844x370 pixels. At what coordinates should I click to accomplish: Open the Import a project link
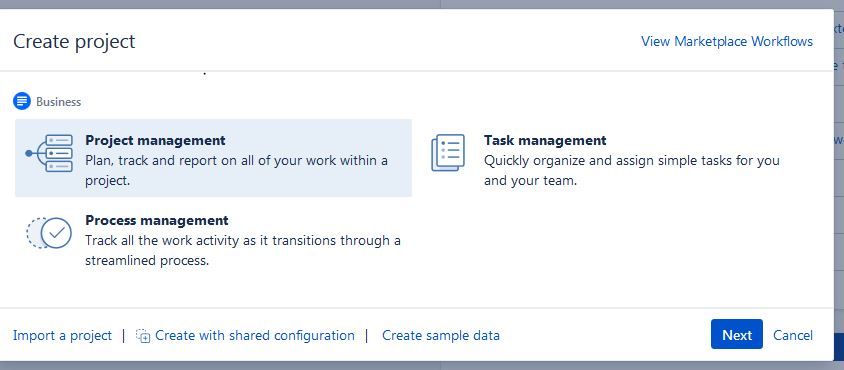click(62, 336)
